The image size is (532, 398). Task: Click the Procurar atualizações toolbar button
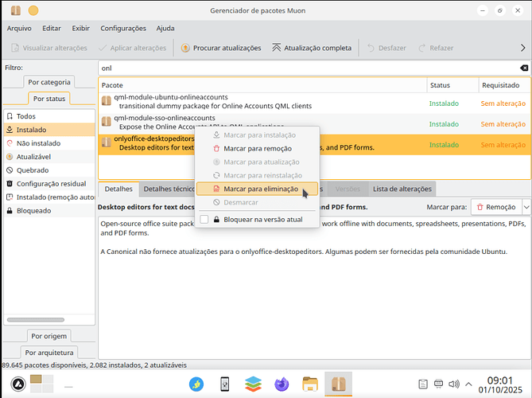pyautogui.click(x=221, y=48)
